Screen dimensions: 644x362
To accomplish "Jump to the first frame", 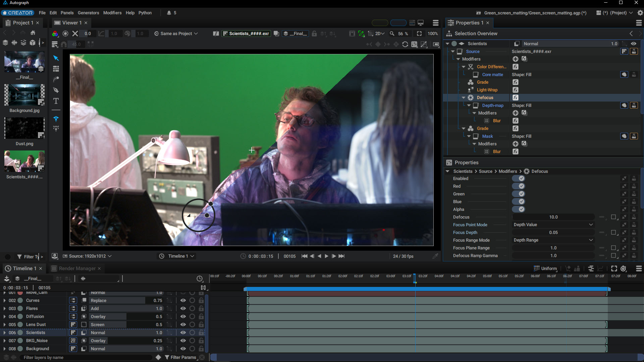I will [304, 256].
